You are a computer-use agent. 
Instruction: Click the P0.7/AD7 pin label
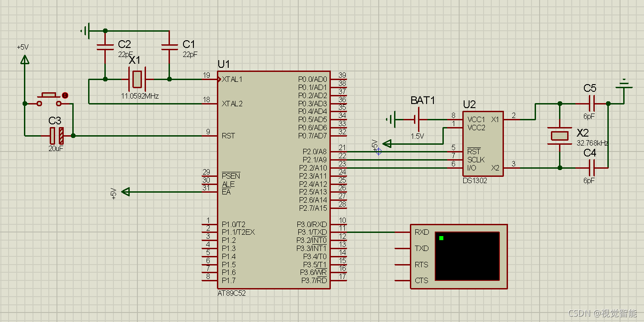coord(312,136)
